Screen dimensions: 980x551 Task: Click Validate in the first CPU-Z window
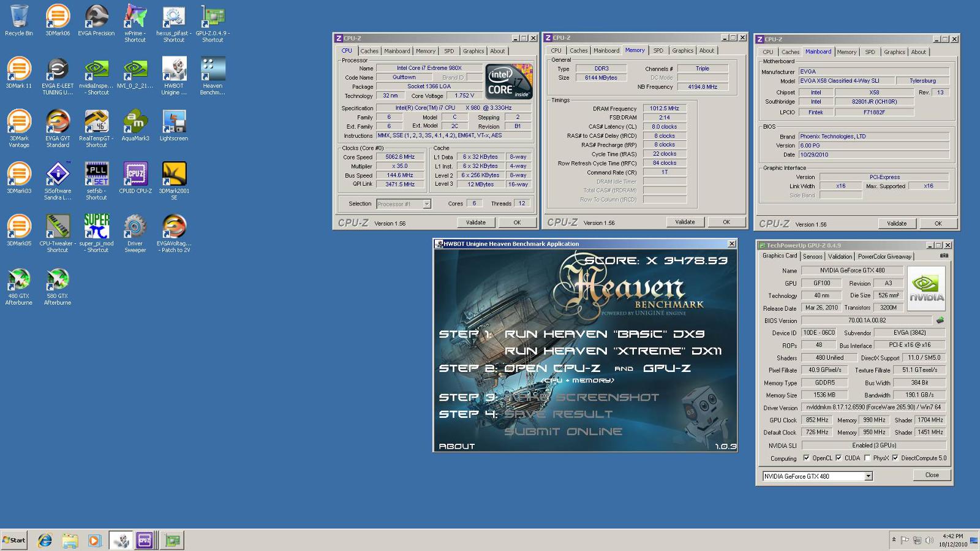tap(475, 222)
